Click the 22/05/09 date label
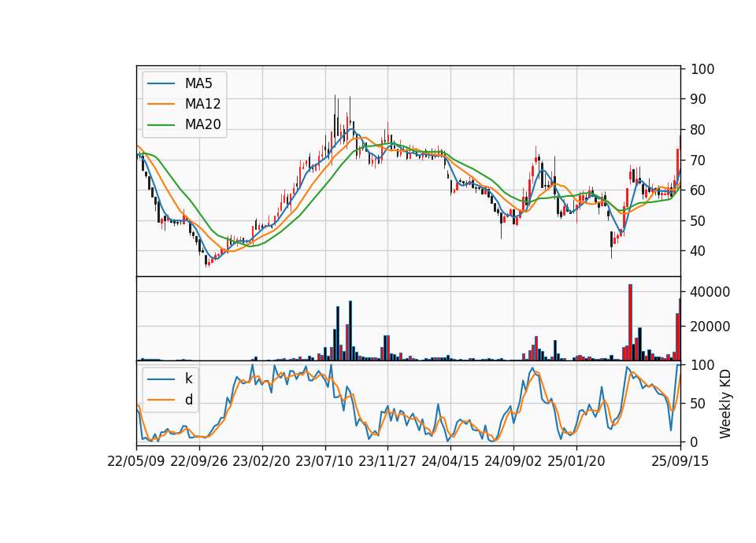Viewport: 756px width, 543px height. pyautogui.click(x=136, y=461)
